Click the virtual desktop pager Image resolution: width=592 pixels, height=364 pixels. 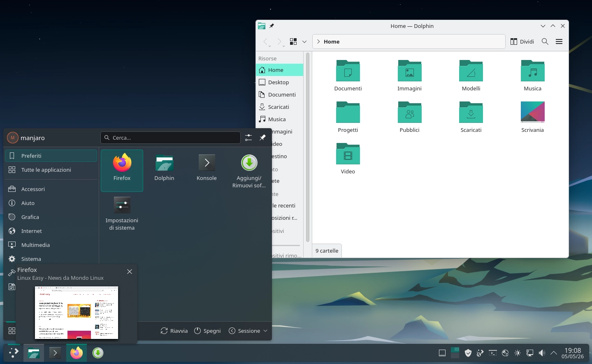click(x=455, y=353)
